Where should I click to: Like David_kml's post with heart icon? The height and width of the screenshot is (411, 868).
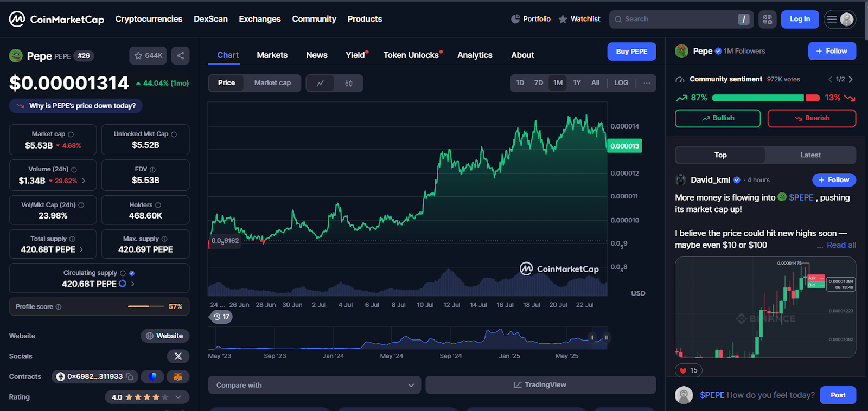[x=683, y=370]
